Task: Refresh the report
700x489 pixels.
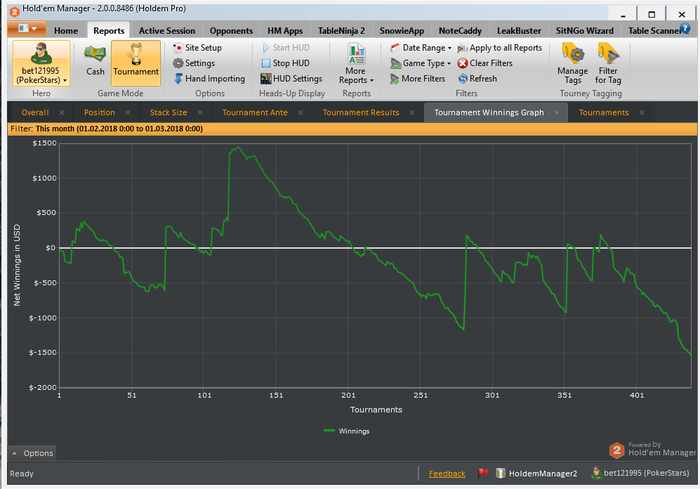Action: click(x=477, y=79)
